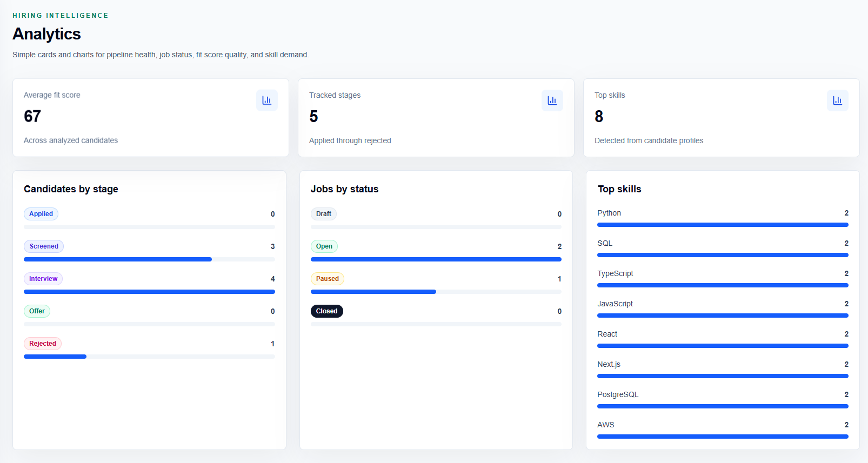Screen dimensions: 868x463
Task: Click the TypeScript skill label
Action: point(615,273)
